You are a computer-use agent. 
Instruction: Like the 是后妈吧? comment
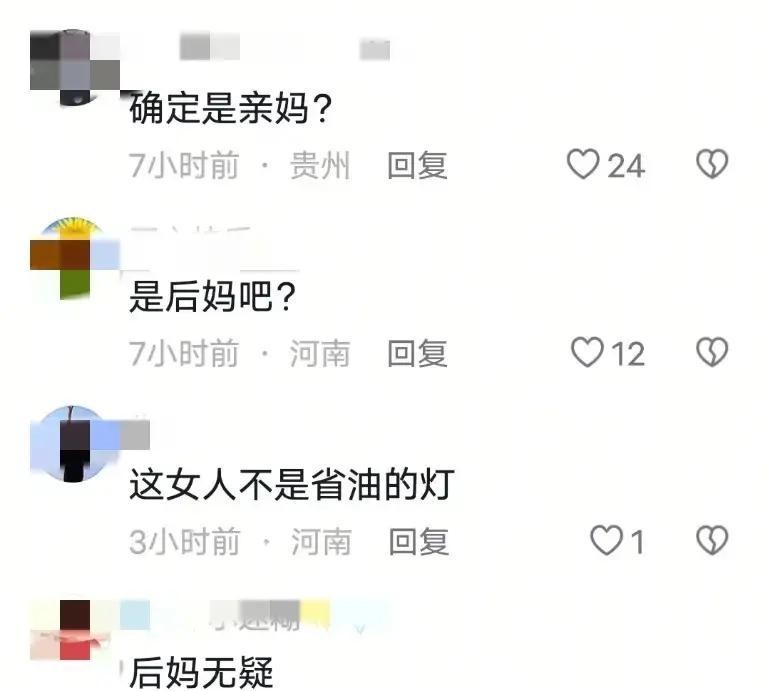586,352
